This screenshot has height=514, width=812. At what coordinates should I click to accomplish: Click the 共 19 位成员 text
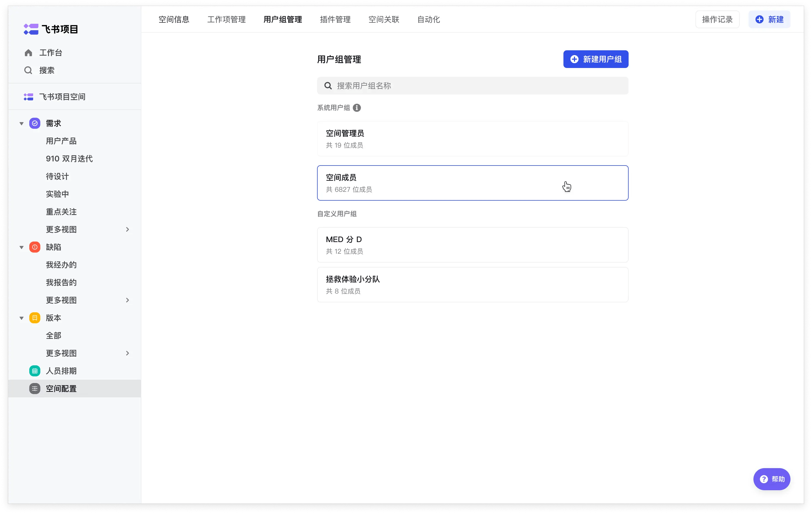coord(344,145)
